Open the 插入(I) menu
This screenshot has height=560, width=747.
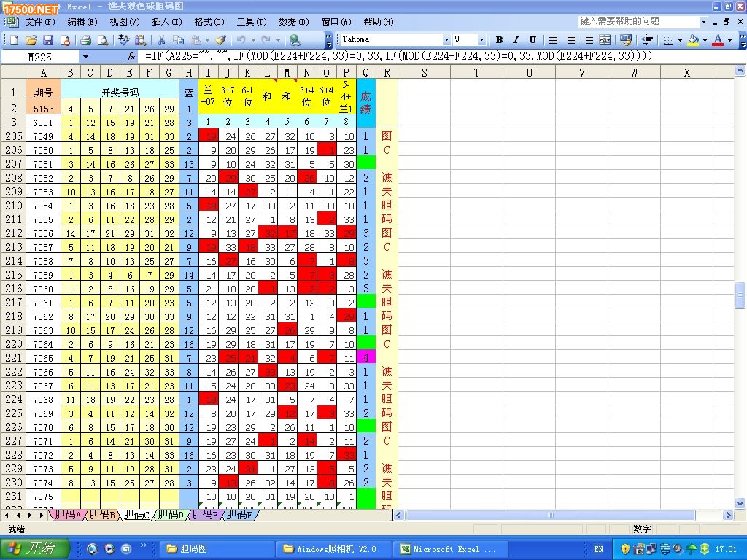tap(167, 22)
